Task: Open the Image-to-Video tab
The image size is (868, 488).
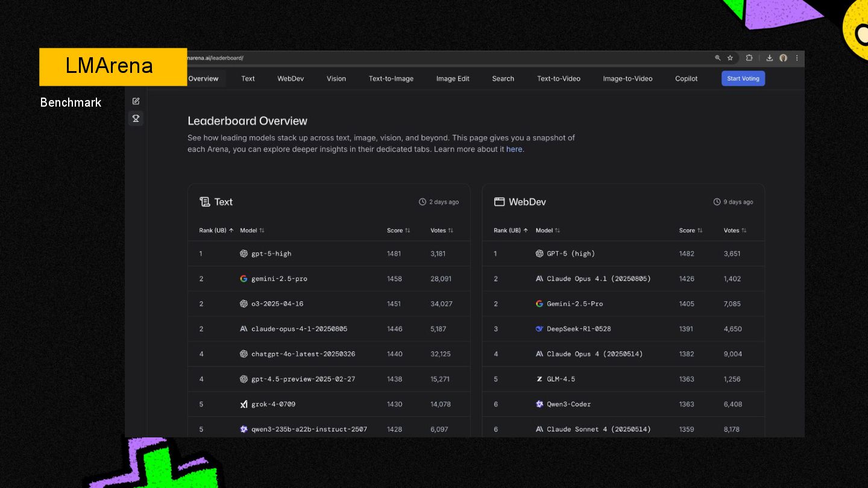Action: [627, 78]
